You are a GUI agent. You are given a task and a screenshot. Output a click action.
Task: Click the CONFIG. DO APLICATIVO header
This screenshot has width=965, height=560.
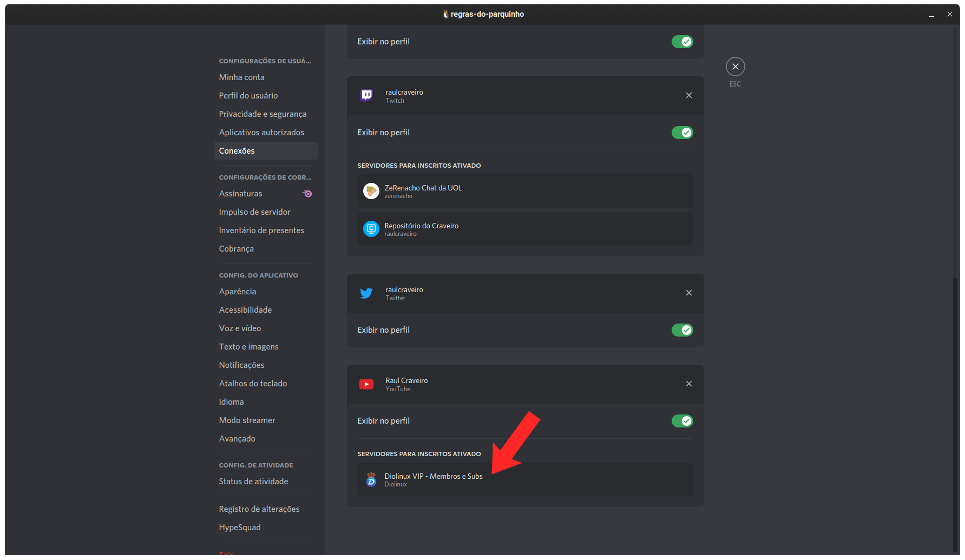259,275
